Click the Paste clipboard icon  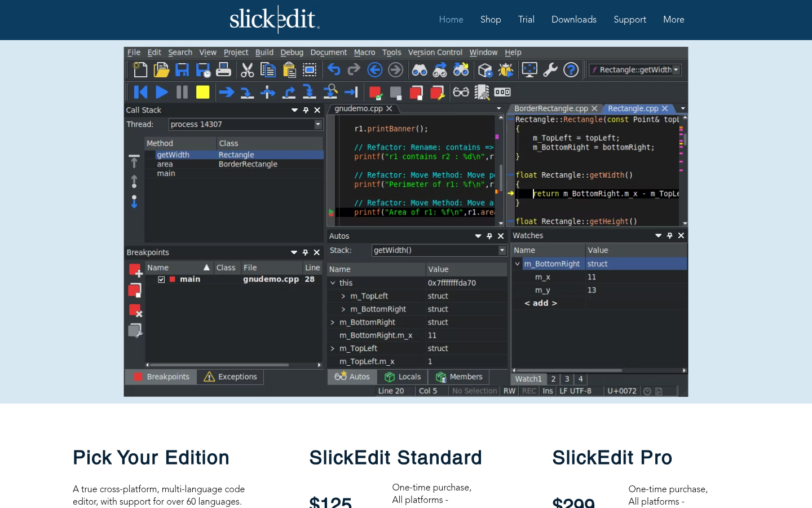tap(289, 70)
